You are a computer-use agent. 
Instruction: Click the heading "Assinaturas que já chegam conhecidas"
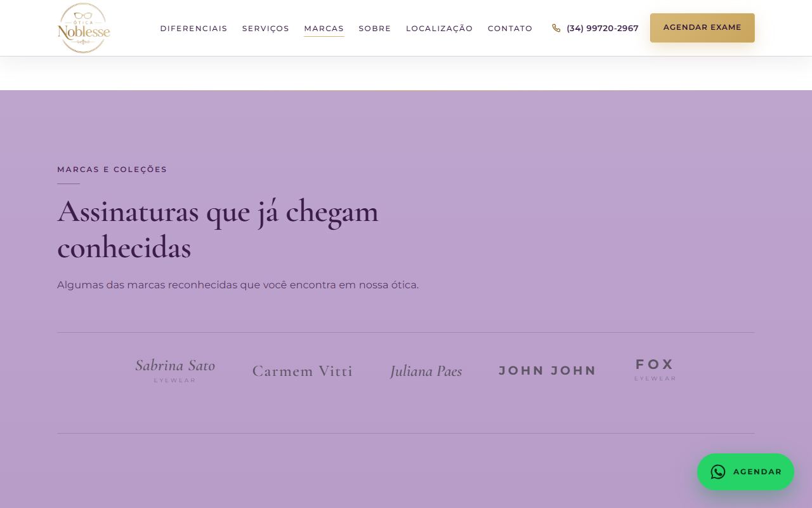(x=218, y=229)
